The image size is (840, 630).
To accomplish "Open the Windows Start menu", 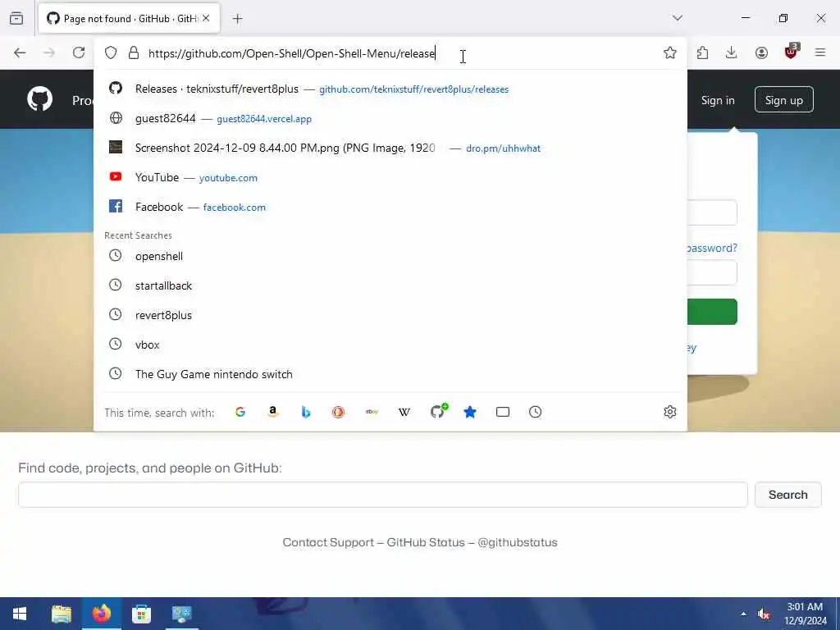I will pyautogui.click(x=20, y=614).
